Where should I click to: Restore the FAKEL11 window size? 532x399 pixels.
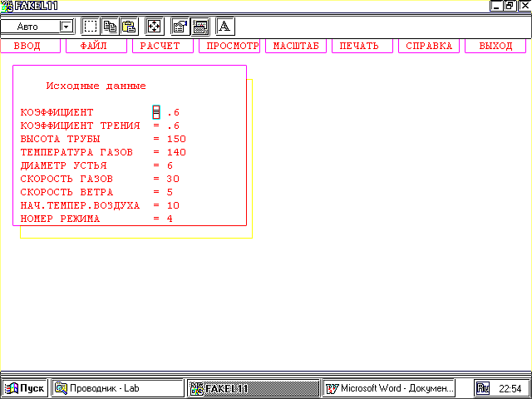(x=510, y=6)
